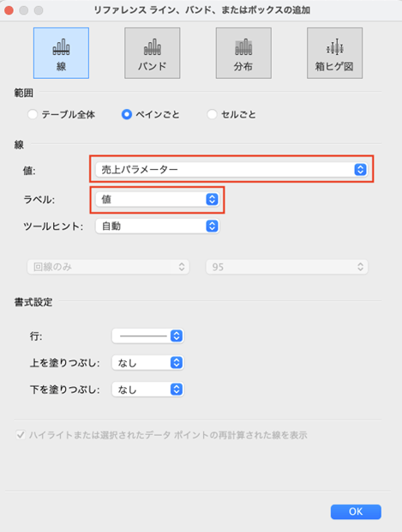Click the disabled 95 confidence level field
The width and height of the screenshot is (402, 532).
coord(287,267)
